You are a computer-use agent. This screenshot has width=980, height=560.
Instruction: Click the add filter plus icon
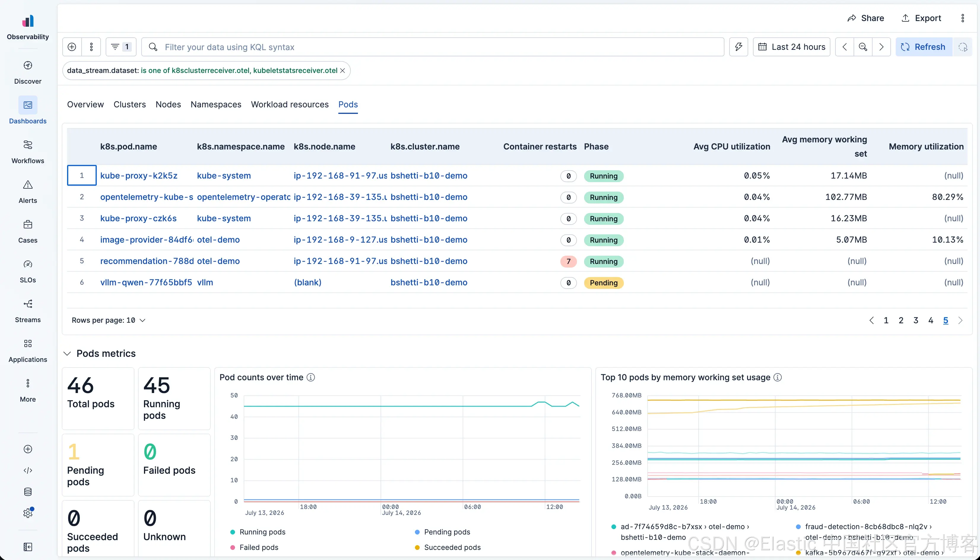[x=72, y=47]
